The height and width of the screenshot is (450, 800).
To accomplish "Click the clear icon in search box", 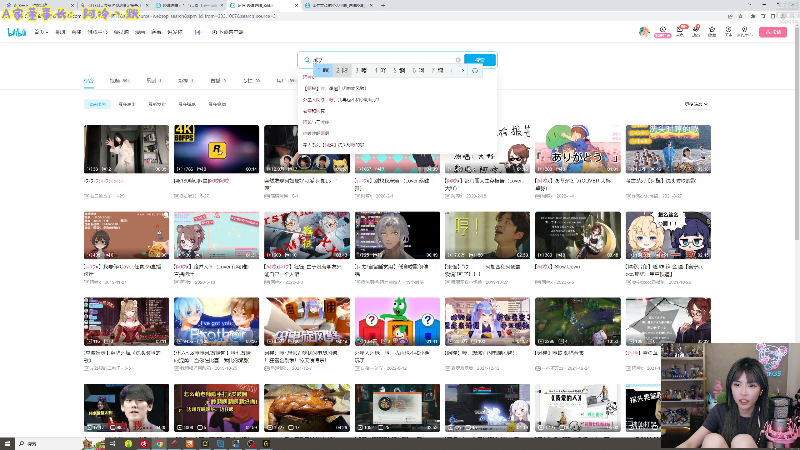I will 458,60.
